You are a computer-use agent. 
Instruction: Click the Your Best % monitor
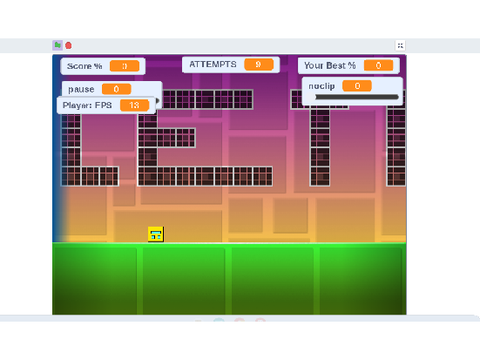click(348, 65)
